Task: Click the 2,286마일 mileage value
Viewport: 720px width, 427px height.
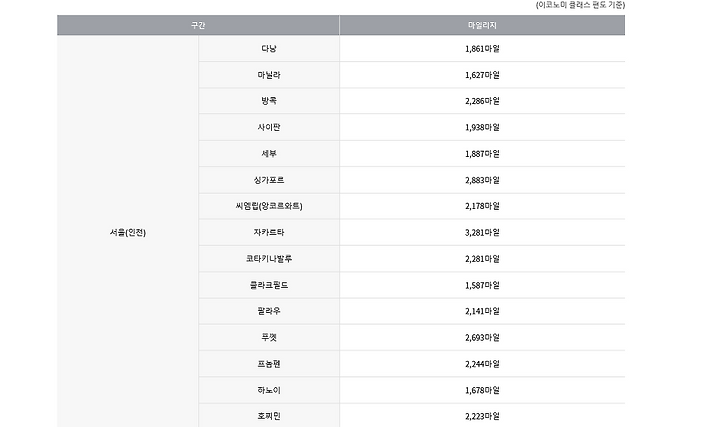Action: pyautogui.click(x=482, y=101)
